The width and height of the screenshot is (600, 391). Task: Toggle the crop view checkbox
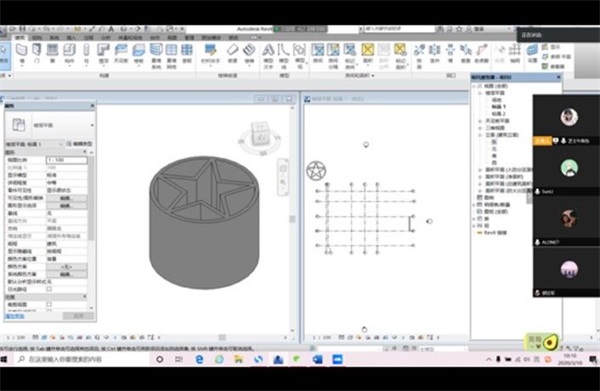coord(49,305)
